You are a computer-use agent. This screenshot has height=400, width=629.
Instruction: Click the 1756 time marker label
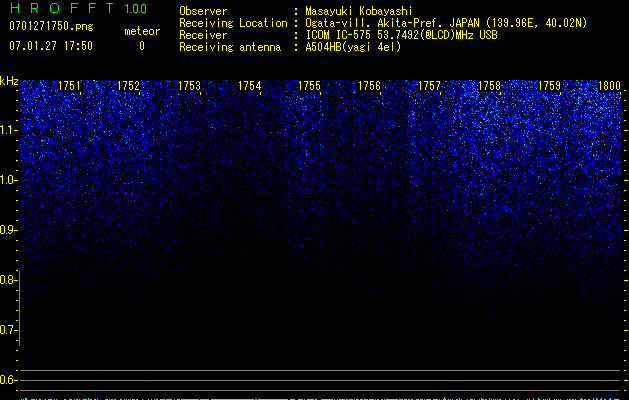click(x=369, y=86)
